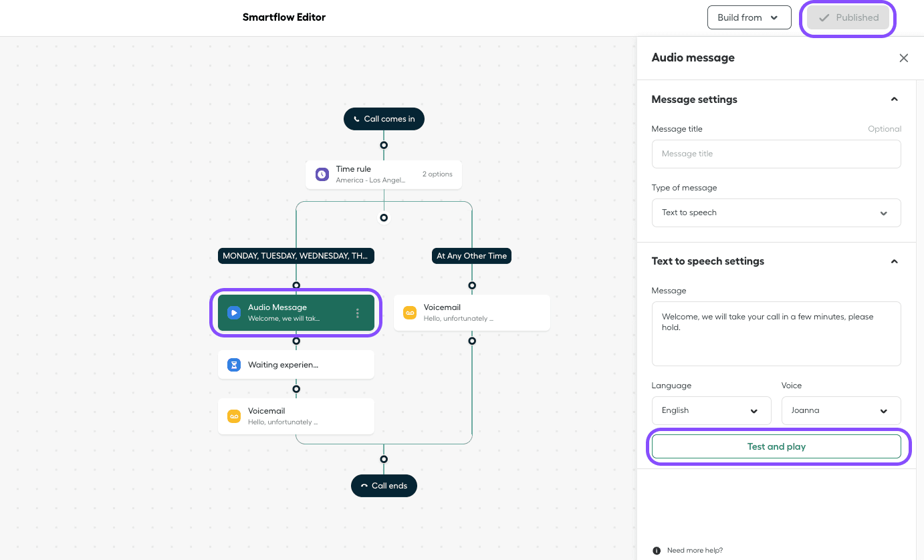Click the Time rule clock icon

tap(322, 174)
